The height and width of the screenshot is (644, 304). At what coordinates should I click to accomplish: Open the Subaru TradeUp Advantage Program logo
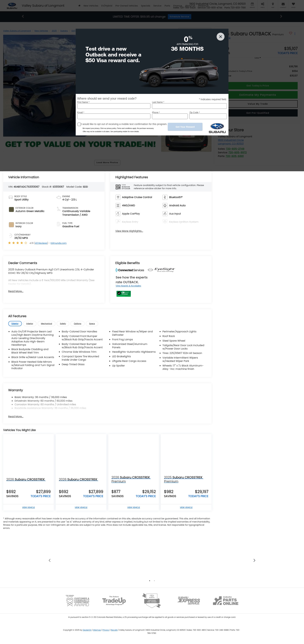[x=114, y=600]
